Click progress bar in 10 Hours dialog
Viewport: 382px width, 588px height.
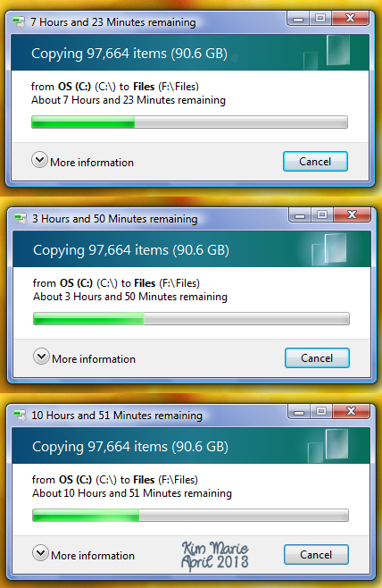pos(191,515)
